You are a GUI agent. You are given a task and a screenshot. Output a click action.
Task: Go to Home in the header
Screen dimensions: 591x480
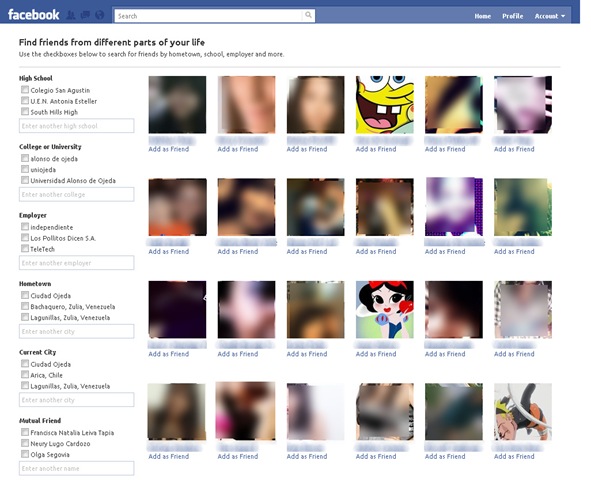(482, 16)
